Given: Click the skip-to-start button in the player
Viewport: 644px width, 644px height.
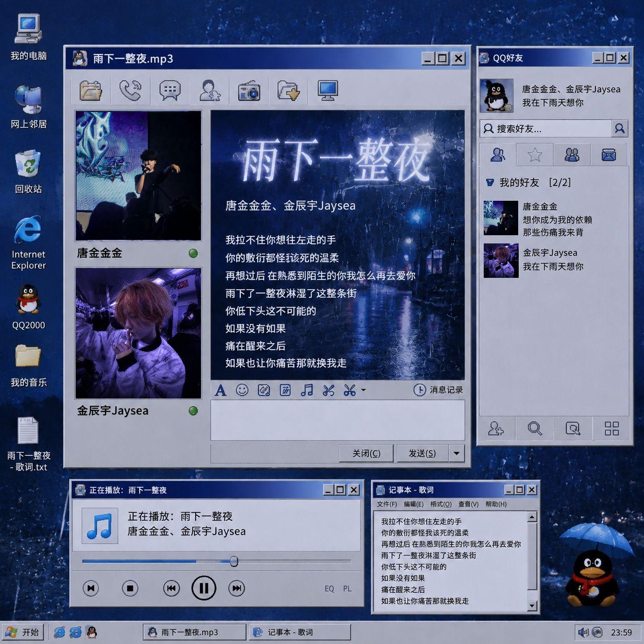Looking at the screenshot, I should coord(91,588).
